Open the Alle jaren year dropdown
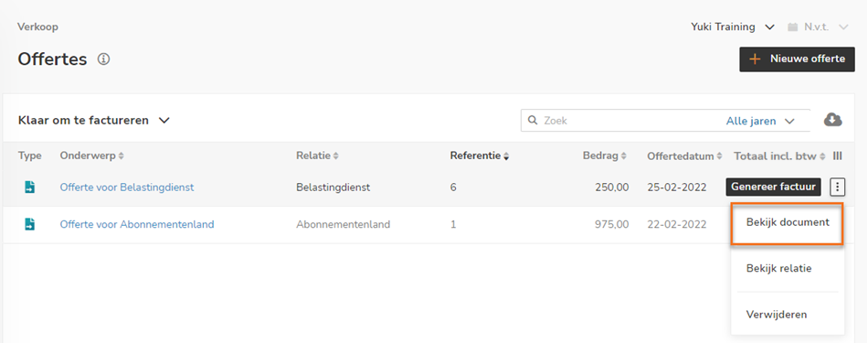 (x=760, y=121)
